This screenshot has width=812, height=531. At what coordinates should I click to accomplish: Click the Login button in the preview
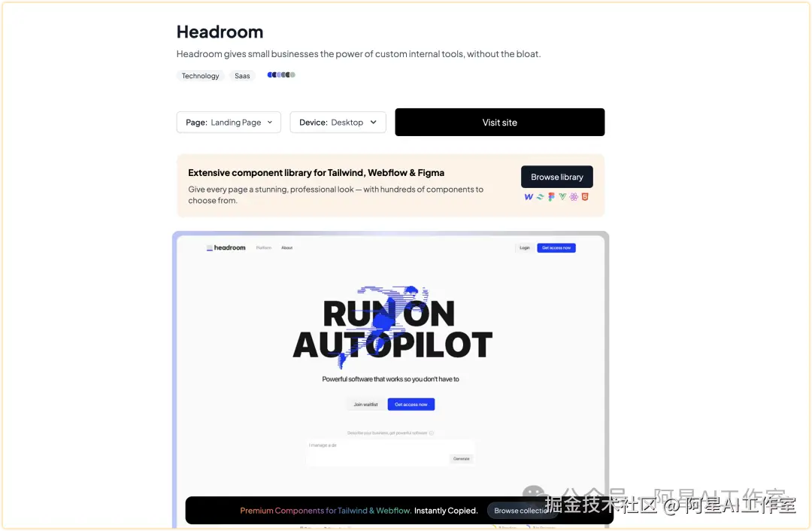pos(525,247)
